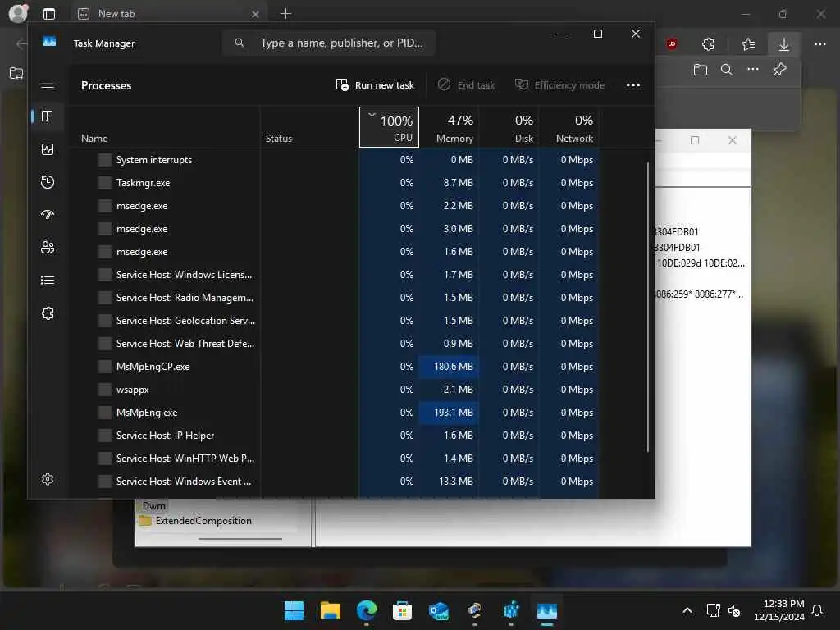Select Service Host: Windows License row
Viewport: 840px width, 630px height.
pos(335,274)
